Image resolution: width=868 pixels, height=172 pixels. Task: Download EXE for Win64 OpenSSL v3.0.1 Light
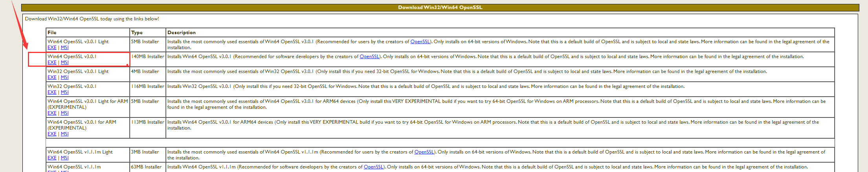click(52, 48)
